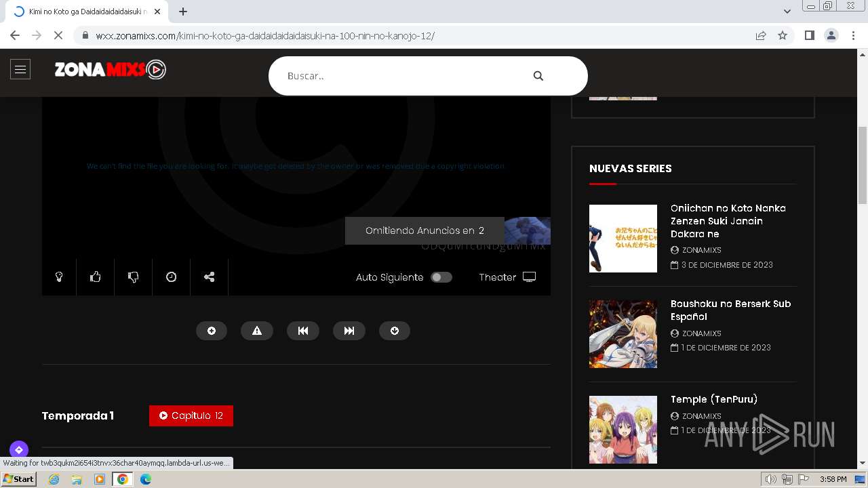
Task: Click the clock watch-later icon
Action: 172,277
